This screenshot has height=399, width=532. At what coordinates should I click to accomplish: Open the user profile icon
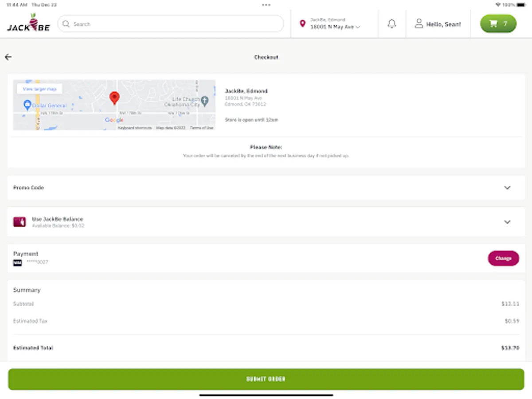tap(419, 24)
